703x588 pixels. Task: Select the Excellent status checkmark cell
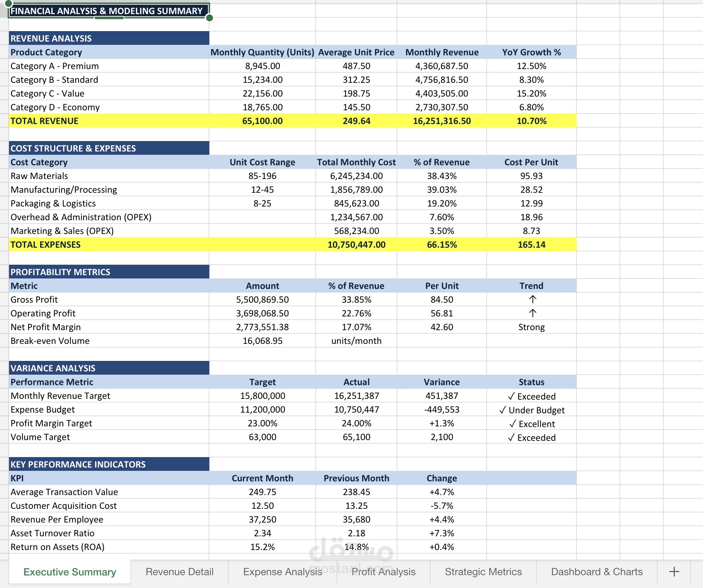pos(531,424)
